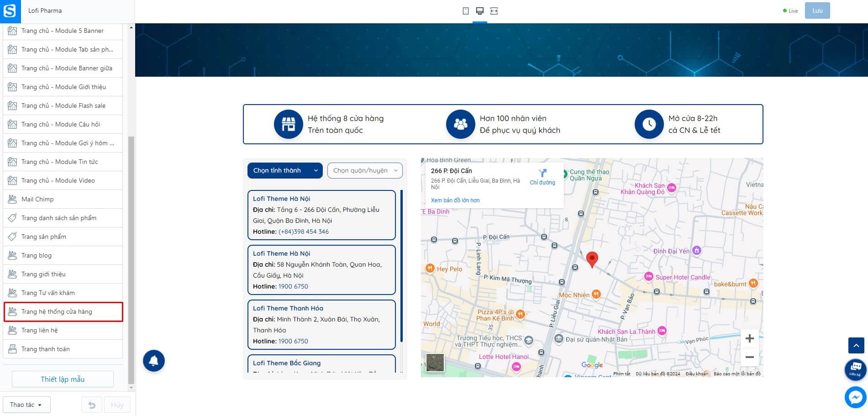Click the Chỉ đường directions icon
This screenshot has width=868, height=416.
pyautogui.click(x=542, y=173)
